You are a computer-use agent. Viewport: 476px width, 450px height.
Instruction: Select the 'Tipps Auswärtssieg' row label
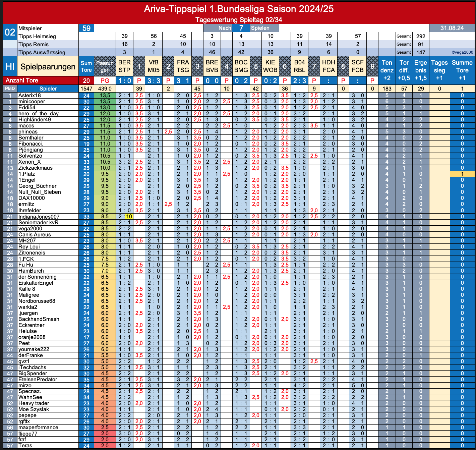click(x=48, y=52)
